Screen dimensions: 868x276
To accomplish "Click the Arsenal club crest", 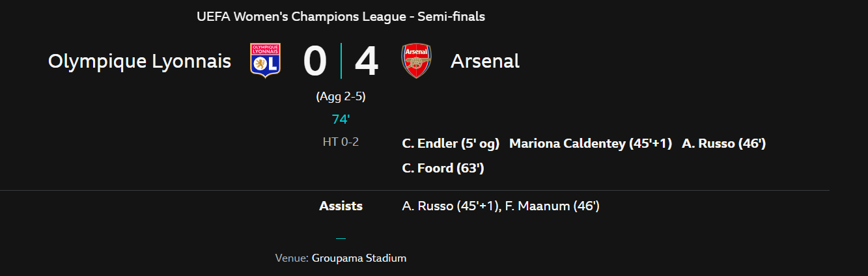I will (x=416, y=61).
